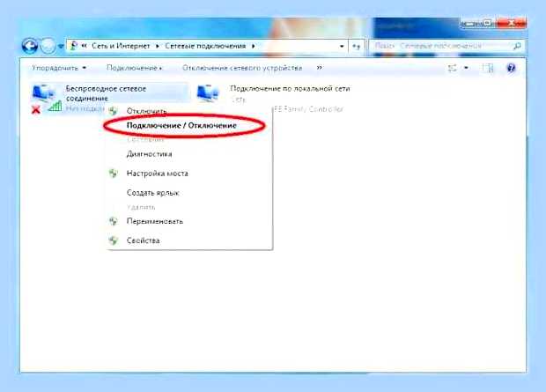546x392 pixels.
Task: Select the local area connection adapter icon
Action: (208, 93)
